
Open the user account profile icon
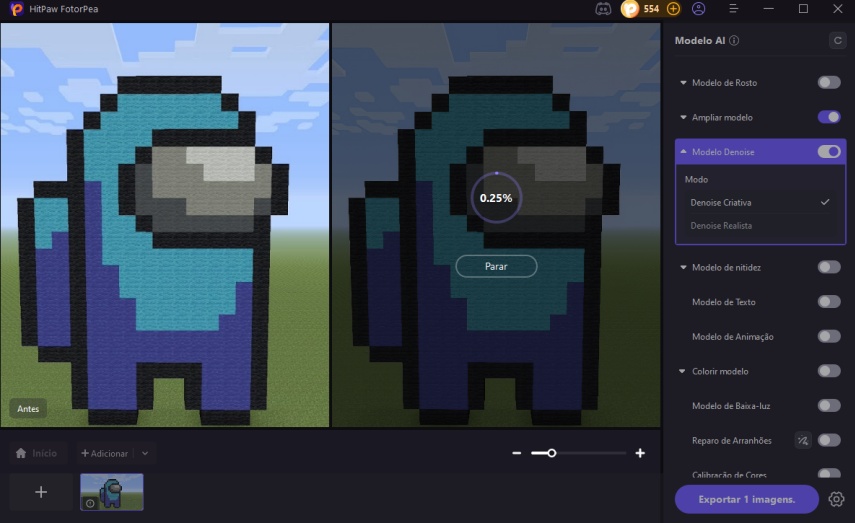click(x=699, y=9)
